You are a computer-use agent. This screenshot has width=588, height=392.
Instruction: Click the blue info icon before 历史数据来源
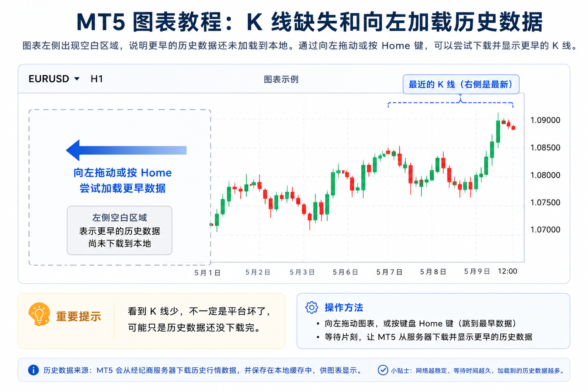[33, 370]
